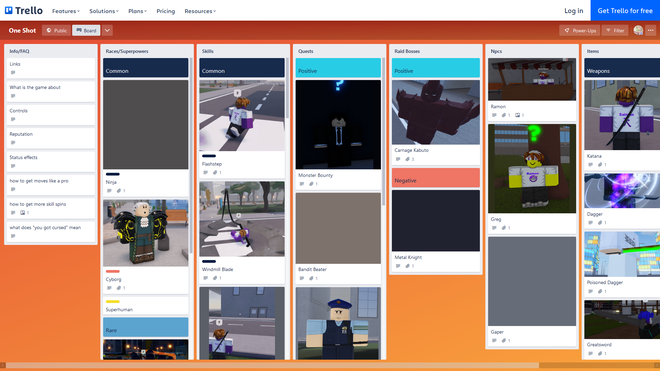Expand the Plans dropdown menu
The height and width of the screenshot is (371, 660).
pyautogui.click(x=137, y=11)
